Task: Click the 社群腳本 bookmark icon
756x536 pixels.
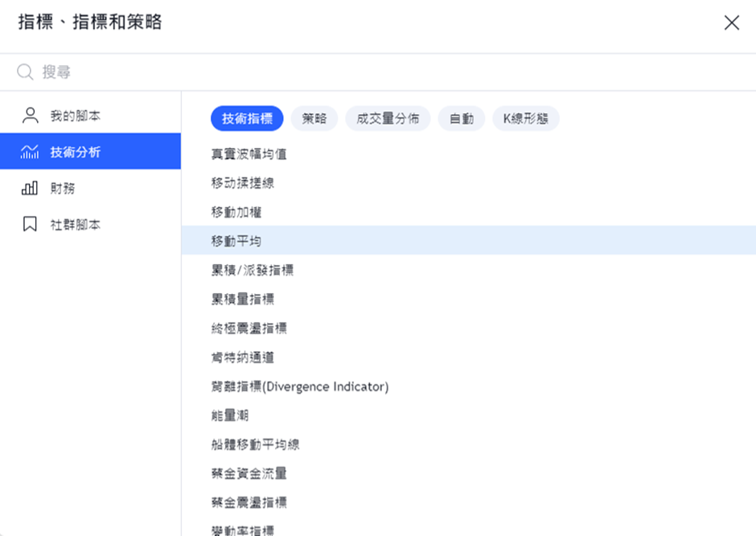Action: pos(30,224)
